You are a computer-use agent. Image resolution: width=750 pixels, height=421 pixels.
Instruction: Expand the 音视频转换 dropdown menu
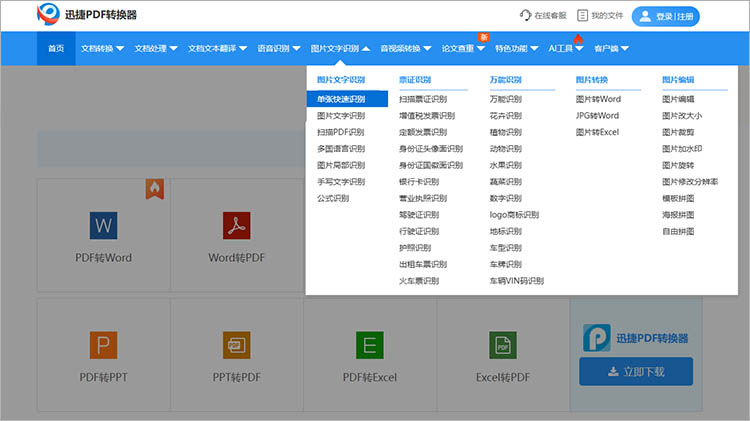406,48
